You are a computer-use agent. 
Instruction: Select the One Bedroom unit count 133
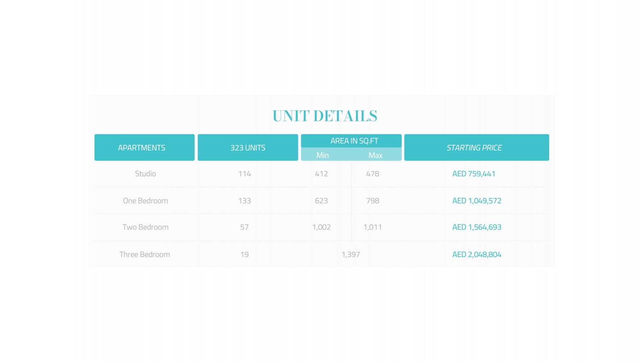[x=244, y=201]
